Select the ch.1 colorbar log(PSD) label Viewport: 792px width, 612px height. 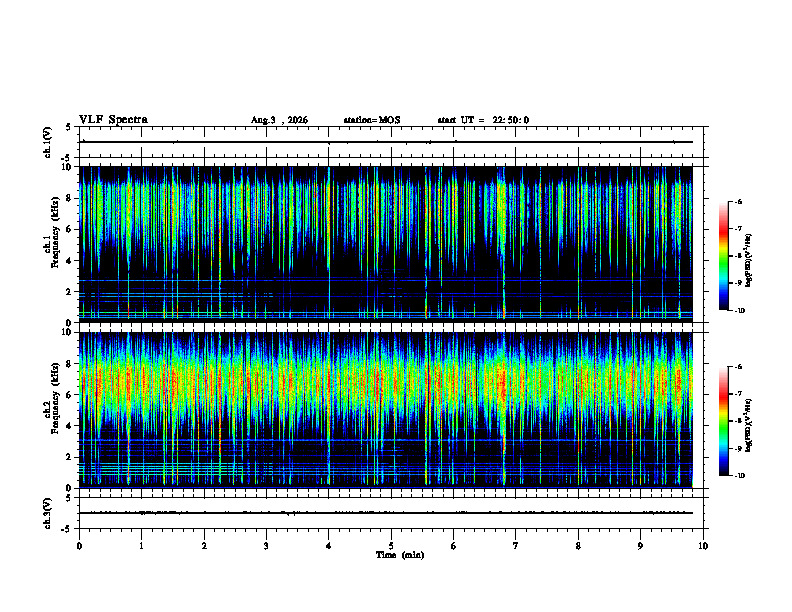tap(749, 260)
